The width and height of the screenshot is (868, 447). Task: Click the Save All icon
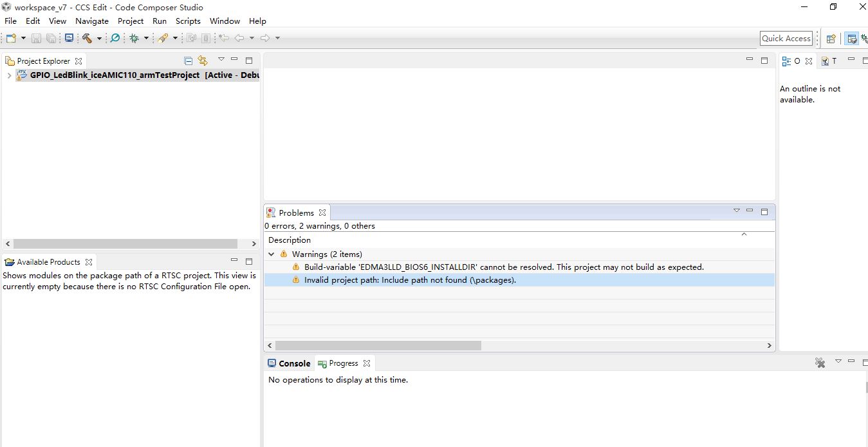coord(51,39)
